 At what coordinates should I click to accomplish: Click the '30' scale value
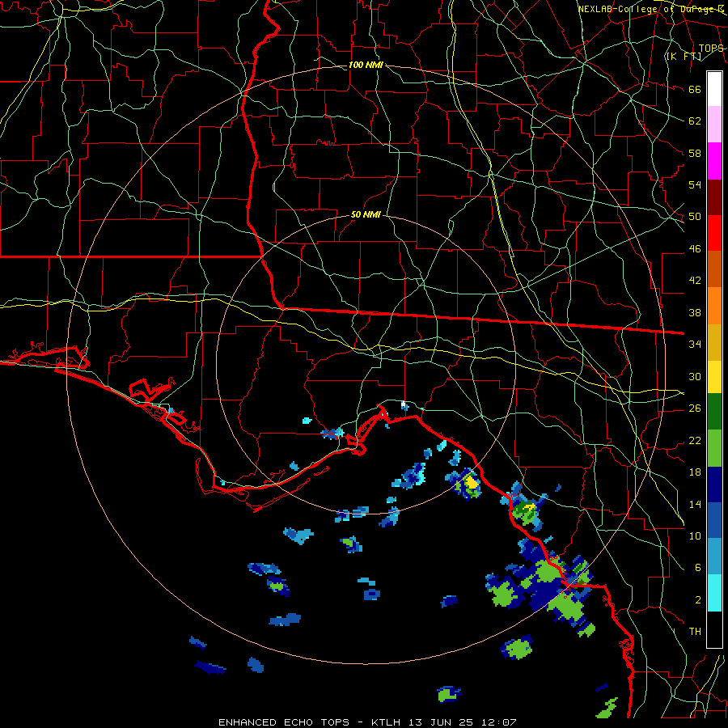695,376
